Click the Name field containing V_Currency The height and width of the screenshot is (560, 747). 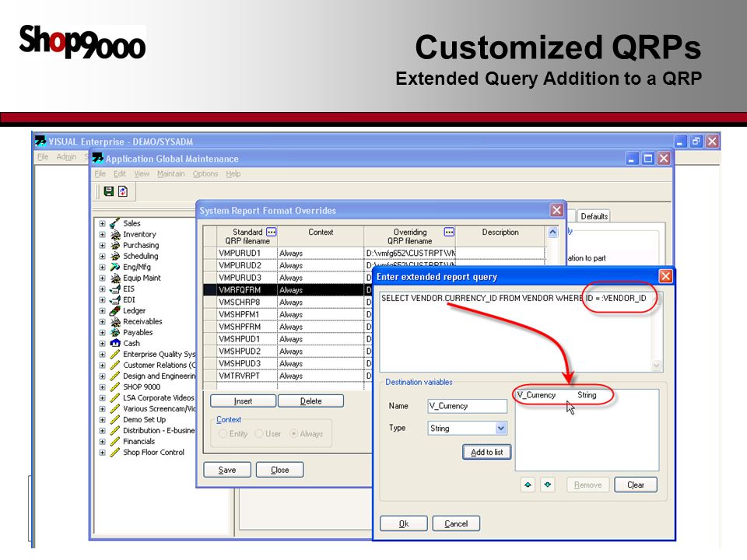468,406
